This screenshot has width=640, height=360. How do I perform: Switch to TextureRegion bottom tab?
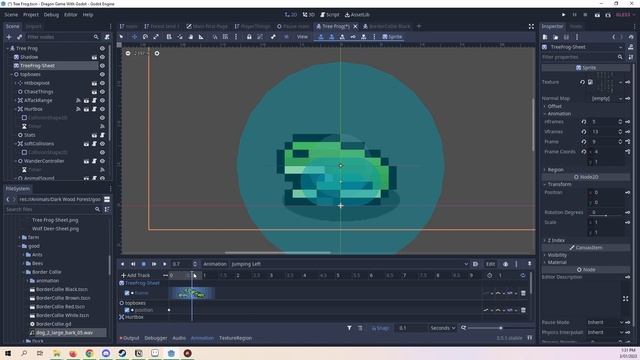coord(236,338)
